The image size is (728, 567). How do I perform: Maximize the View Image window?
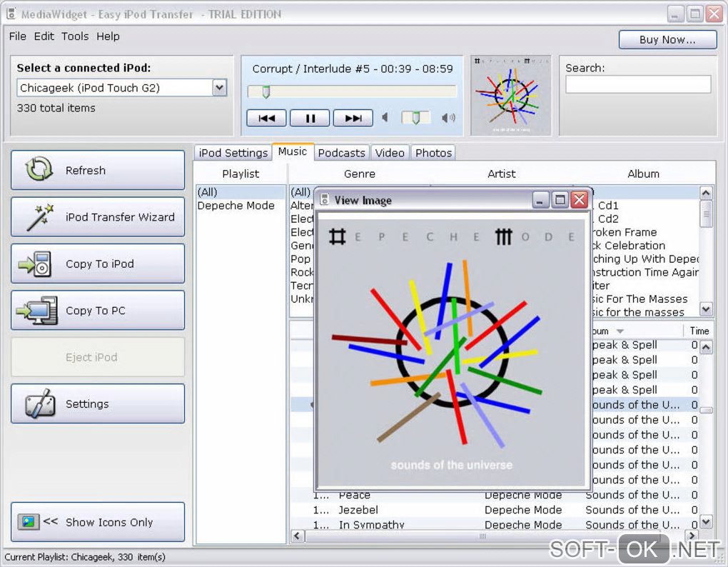(560, 200)
